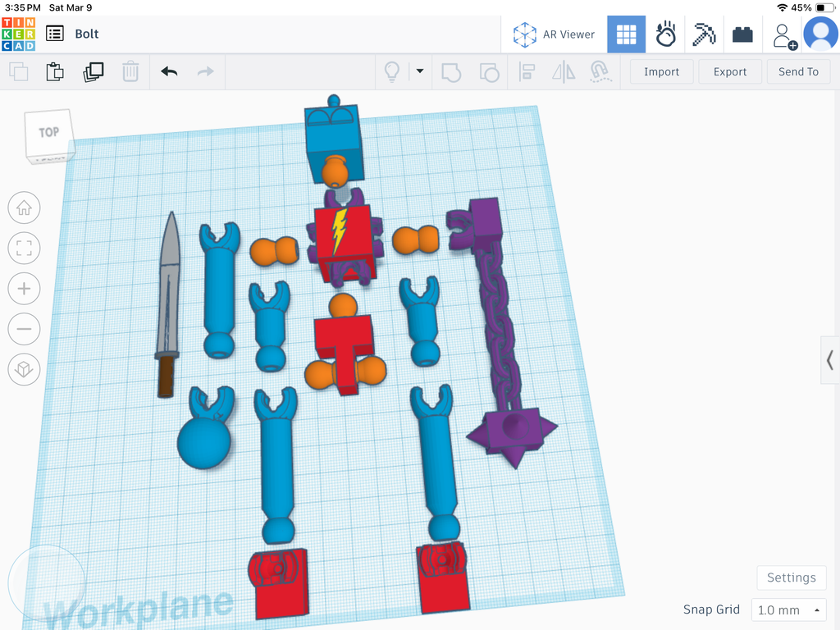
Task: Open the Snap Grid 1.0 mm dropdown
Action: click(x=788, y=609)
